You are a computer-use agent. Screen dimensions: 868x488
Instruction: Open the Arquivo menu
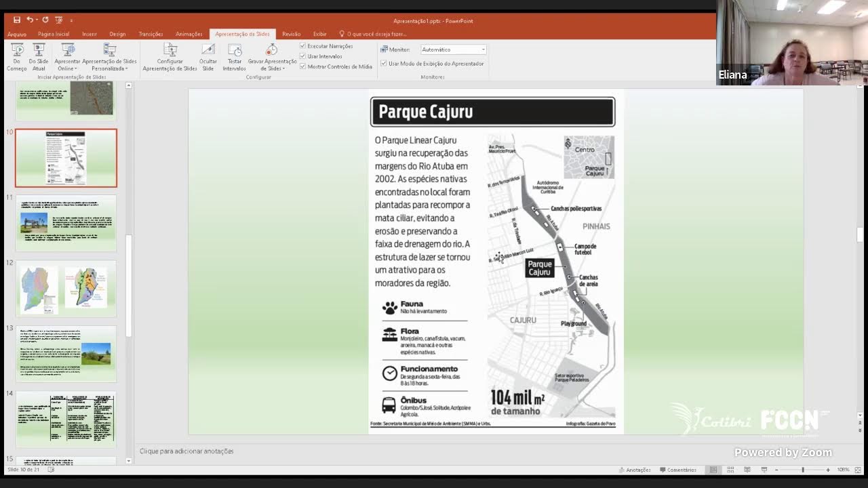coord(17,34)
